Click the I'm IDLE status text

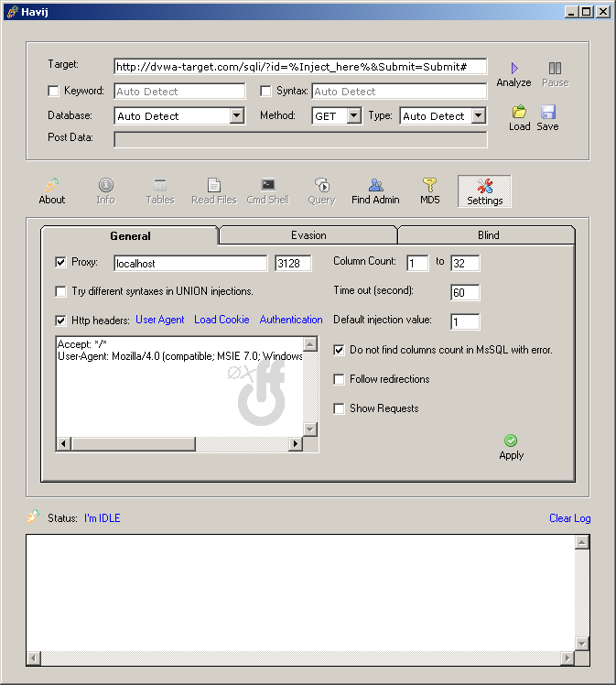pos(103,518)
